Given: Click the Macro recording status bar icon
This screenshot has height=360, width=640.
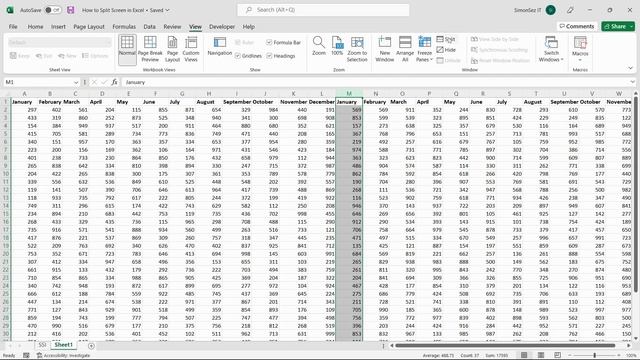Looking at the screenshot, I should [x=26, y=356].
